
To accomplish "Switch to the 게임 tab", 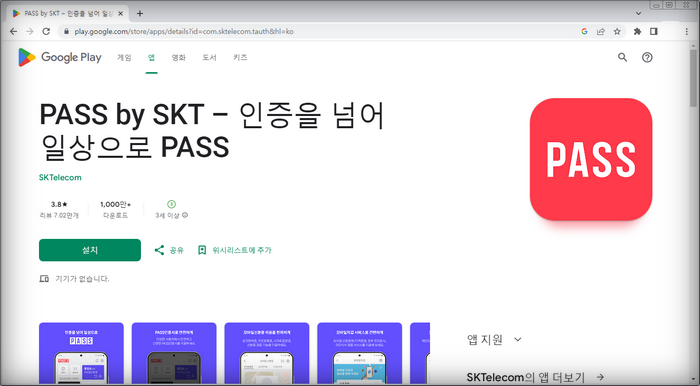I will point(124,57).
